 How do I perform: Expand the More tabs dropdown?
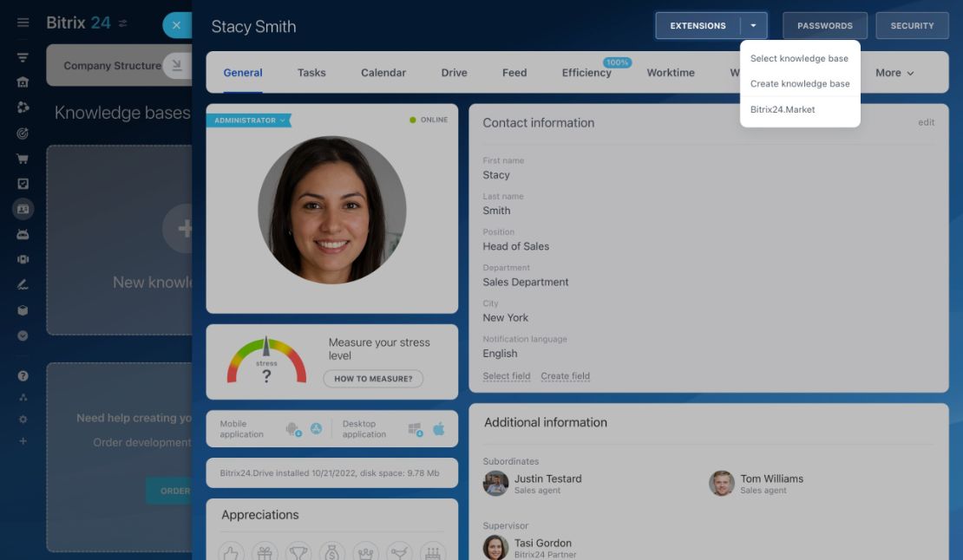894,73
